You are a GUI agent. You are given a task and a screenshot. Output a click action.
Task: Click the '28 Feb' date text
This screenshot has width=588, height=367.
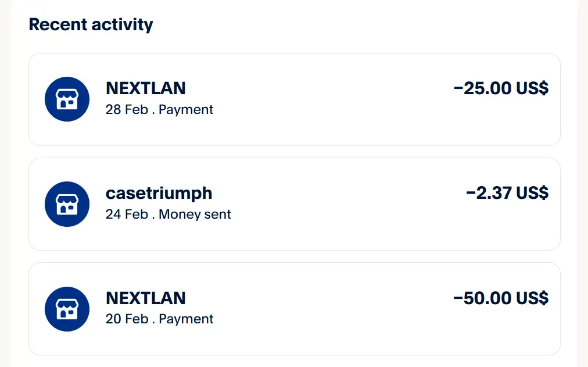coord(127,109)
